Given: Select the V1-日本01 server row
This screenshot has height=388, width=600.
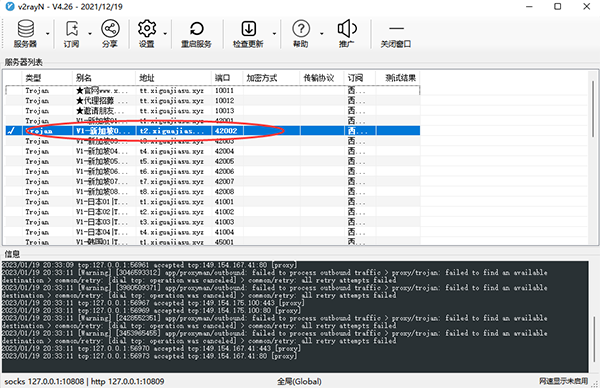Looking at the screenshot, I should 212,202.
